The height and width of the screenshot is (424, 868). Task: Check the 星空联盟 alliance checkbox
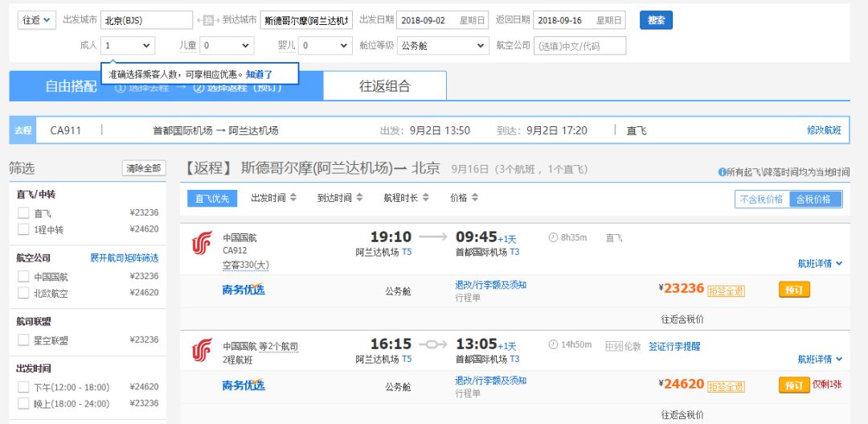pyautogui.click(x=23, y=340)
